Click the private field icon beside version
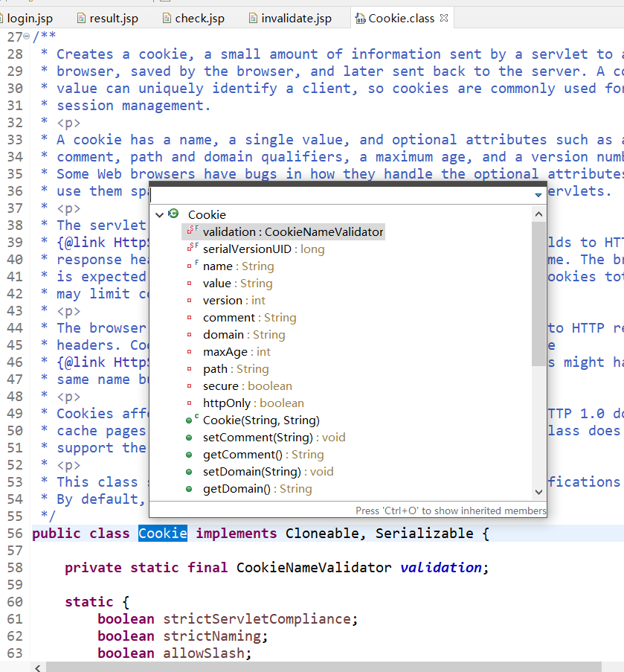 click(189, 301)
